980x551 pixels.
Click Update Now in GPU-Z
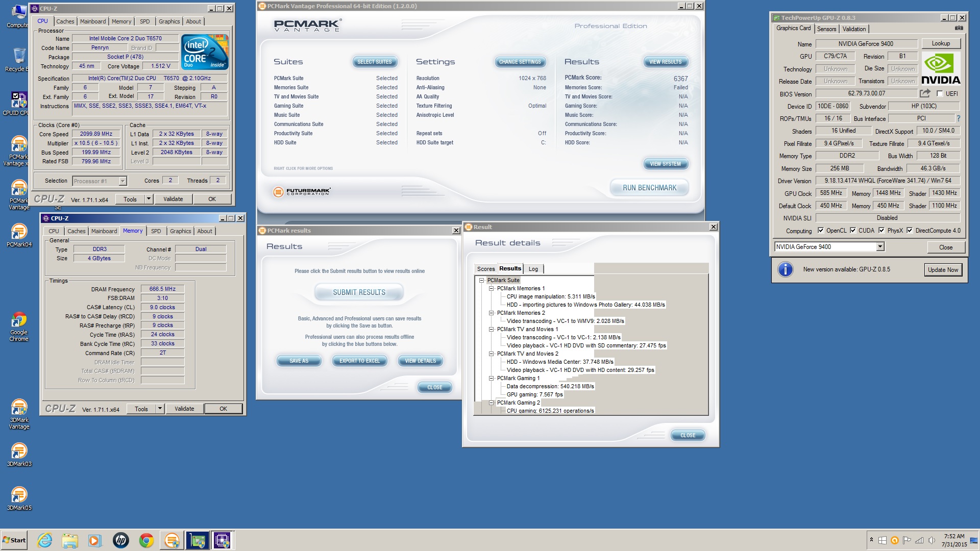point(943,270)
